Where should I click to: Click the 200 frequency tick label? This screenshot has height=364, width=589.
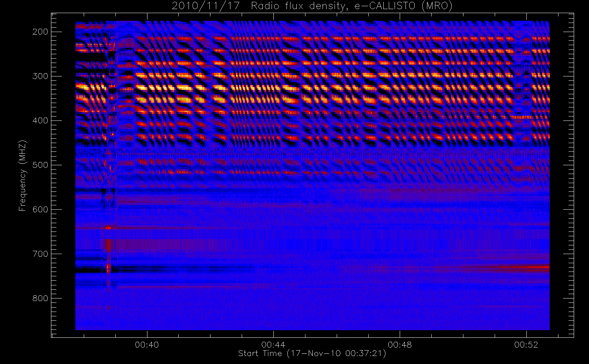tap(40, 32)
